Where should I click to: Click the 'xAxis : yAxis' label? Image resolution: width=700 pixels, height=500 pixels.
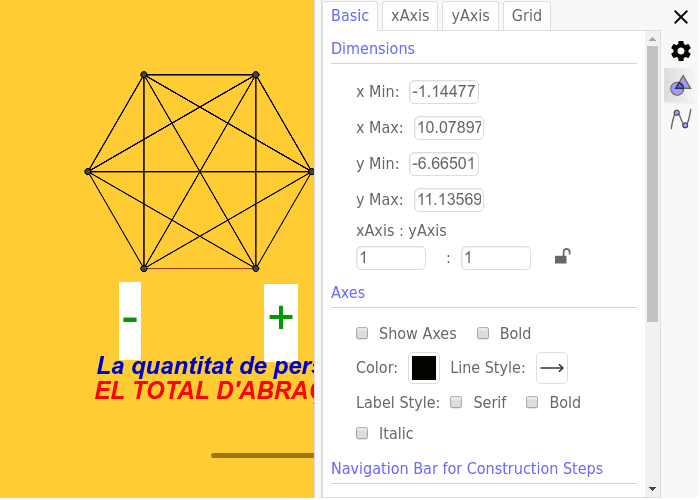tap(401, 231)
